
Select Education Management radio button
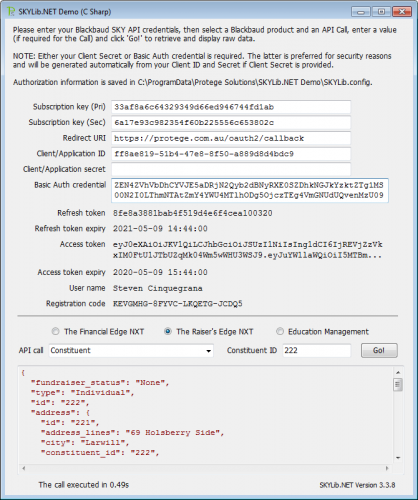pos(280,331)
